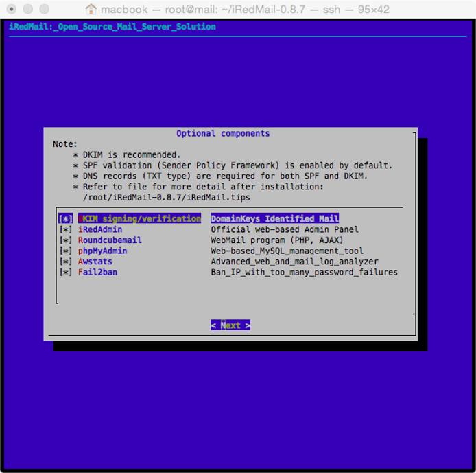
Task: Select the Fail2ban component label
Action: tap(97, 272)
